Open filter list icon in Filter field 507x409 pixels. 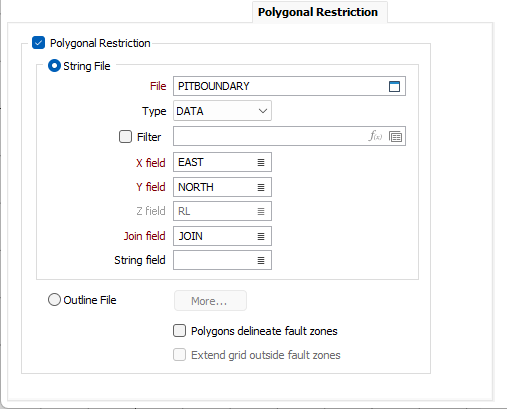pyautogui.click(x=395, y=136)
